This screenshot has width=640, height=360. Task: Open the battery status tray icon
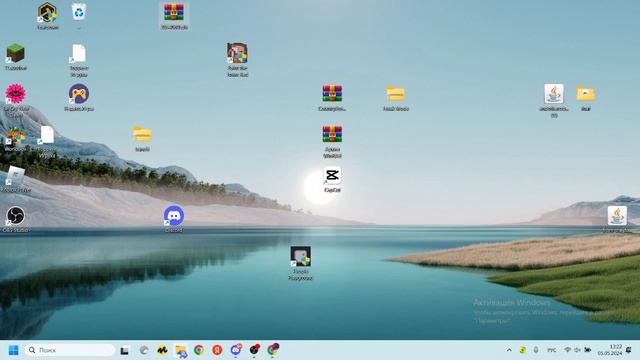587,350
